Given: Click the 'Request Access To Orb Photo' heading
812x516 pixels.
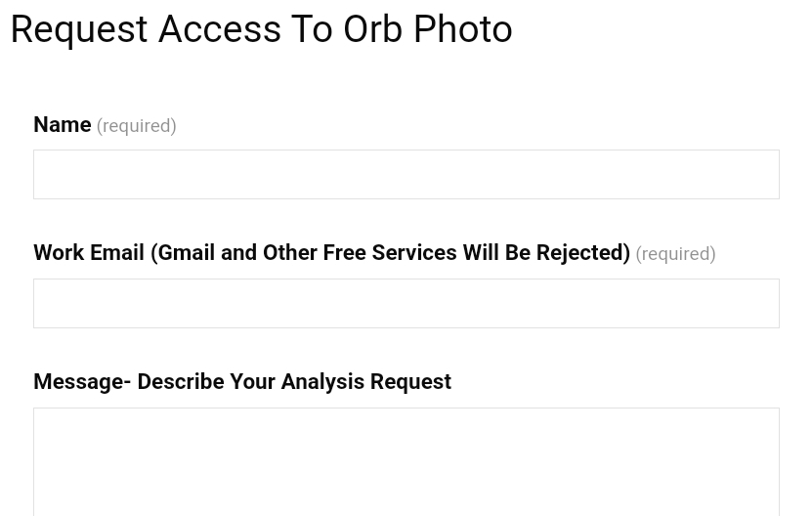Looking at the screenshot, I should (261, 30).
